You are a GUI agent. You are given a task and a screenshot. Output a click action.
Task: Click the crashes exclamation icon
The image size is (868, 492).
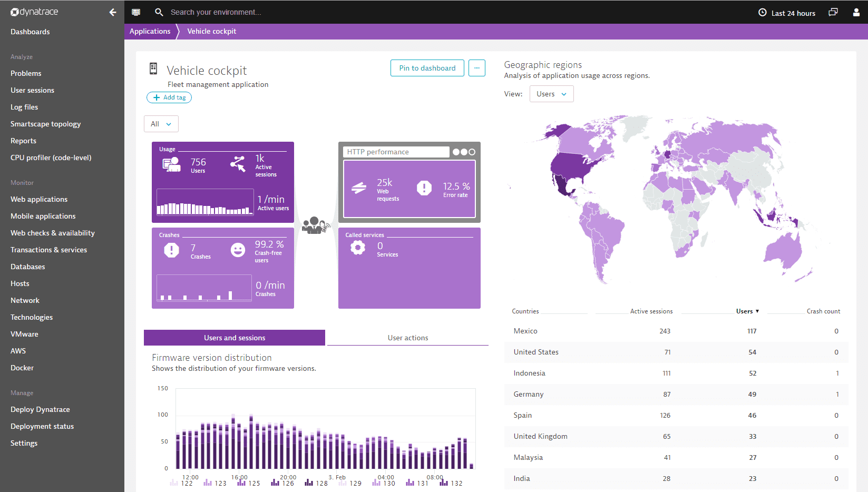(x=171, y=250)
